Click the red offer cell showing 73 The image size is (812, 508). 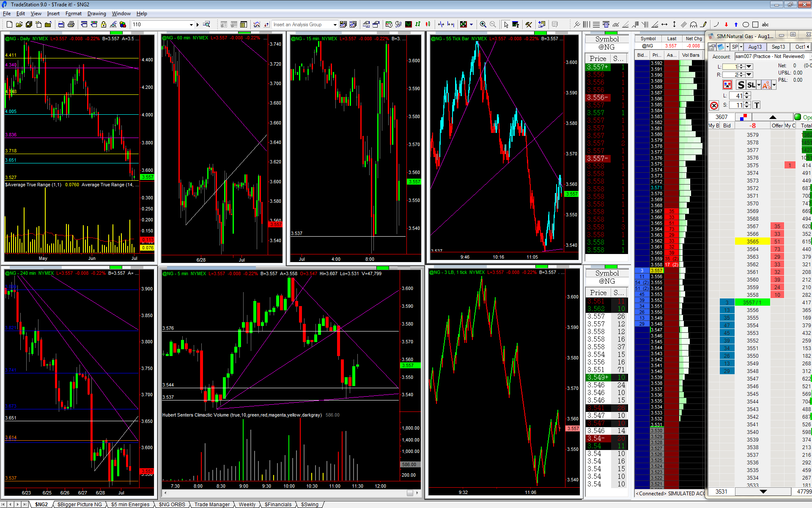[x=777, y=249]
